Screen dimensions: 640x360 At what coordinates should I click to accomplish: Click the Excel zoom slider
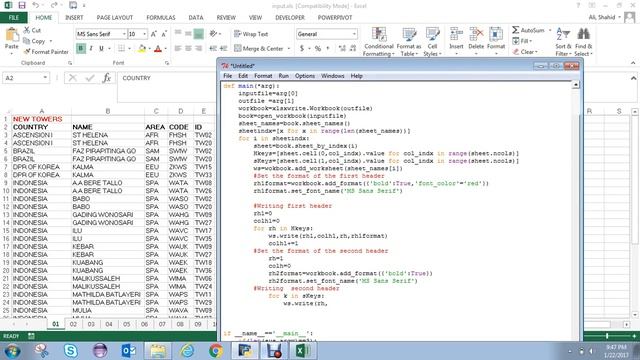(607, 336)
